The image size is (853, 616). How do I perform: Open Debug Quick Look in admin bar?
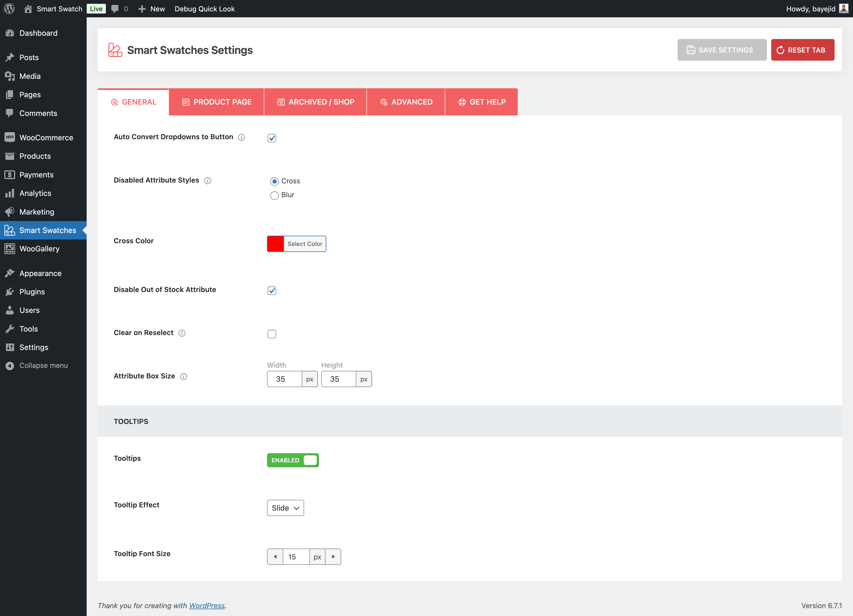tap(205, 9)
